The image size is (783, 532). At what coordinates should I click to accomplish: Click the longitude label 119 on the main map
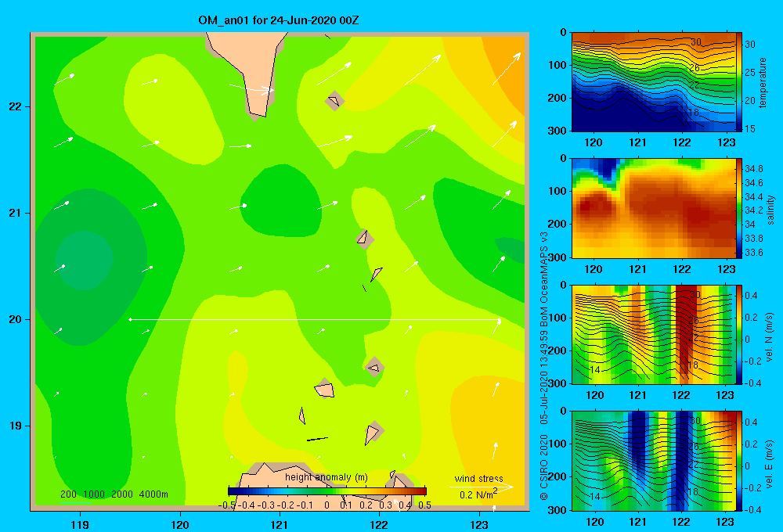(x=80, y=525)
